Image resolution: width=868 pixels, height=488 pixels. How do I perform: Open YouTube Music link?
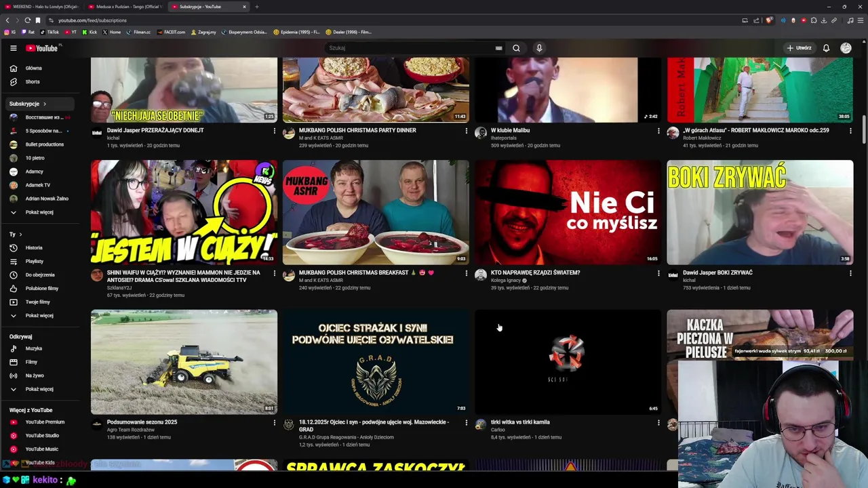click(x=41, y=449)
